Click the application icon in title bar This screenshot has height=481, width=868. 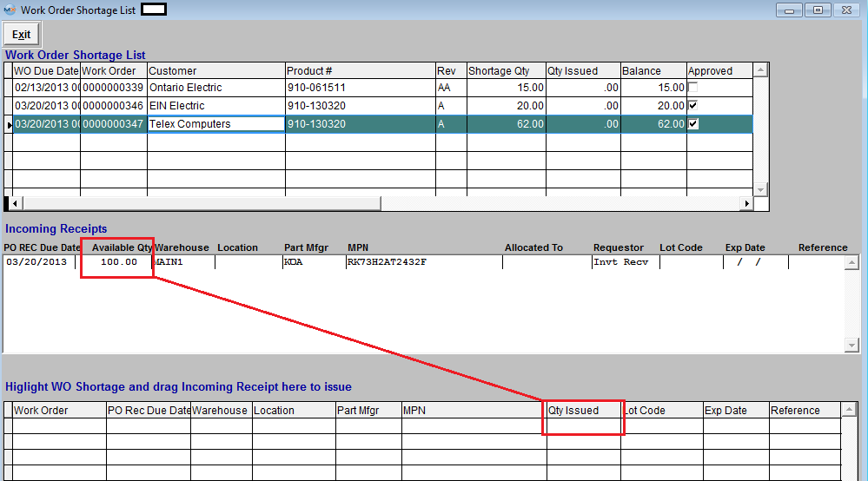click(10, 10)
